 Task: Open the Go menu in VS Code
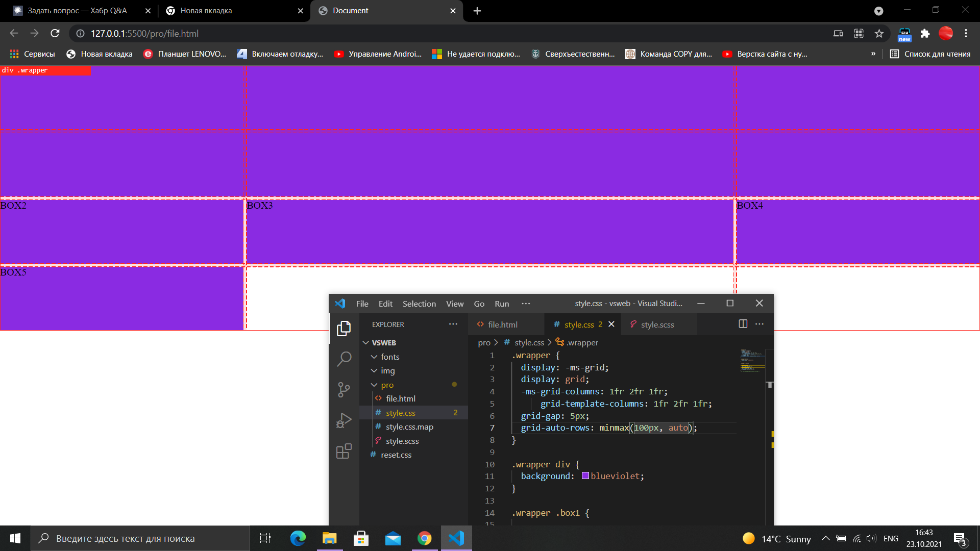tap(479, 304)
